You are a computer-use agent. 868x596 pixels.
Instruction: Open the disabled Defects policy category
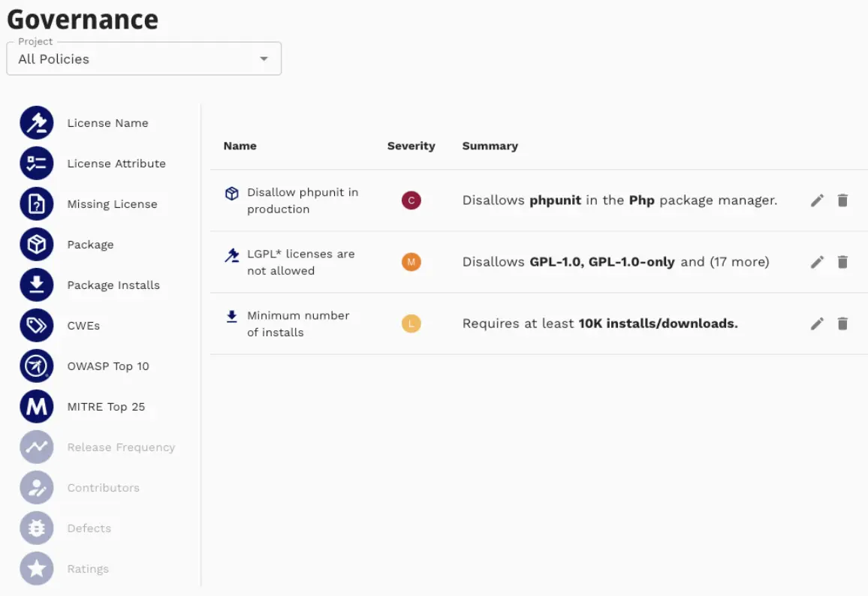36,528
